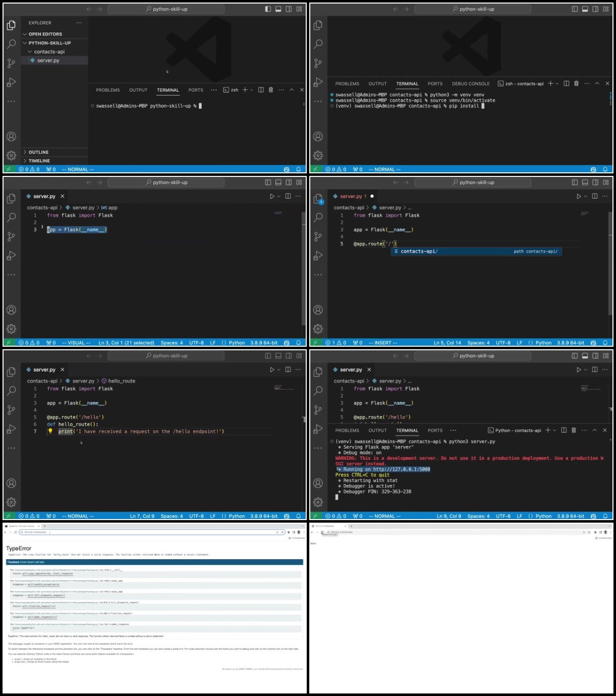
Task: Run Python file in the INSERT mode editor
Action: 579,196
